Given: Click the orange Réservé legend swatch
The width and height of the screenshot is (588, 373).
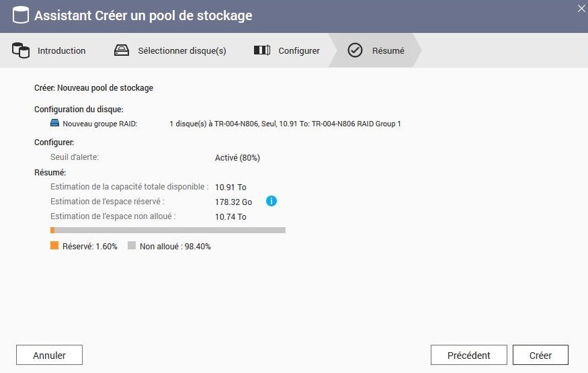Looking at the screenshot, I should 54,246.
